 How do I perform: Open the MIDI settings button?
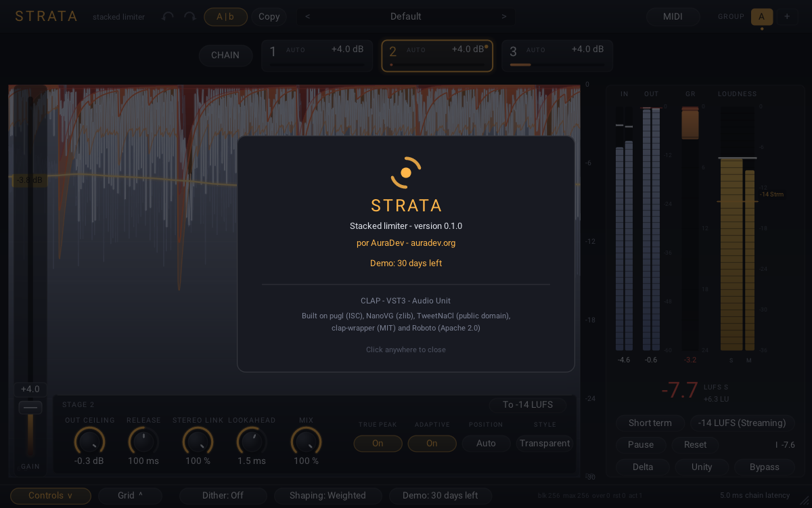click(x=672, y=16)
